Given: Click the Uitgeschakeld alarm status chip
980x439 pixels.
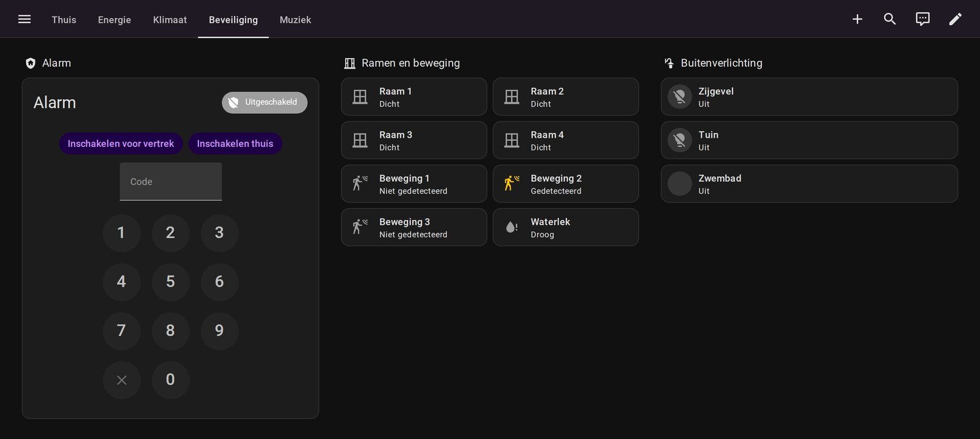Looking at the screenshot, I should (265, 102).
